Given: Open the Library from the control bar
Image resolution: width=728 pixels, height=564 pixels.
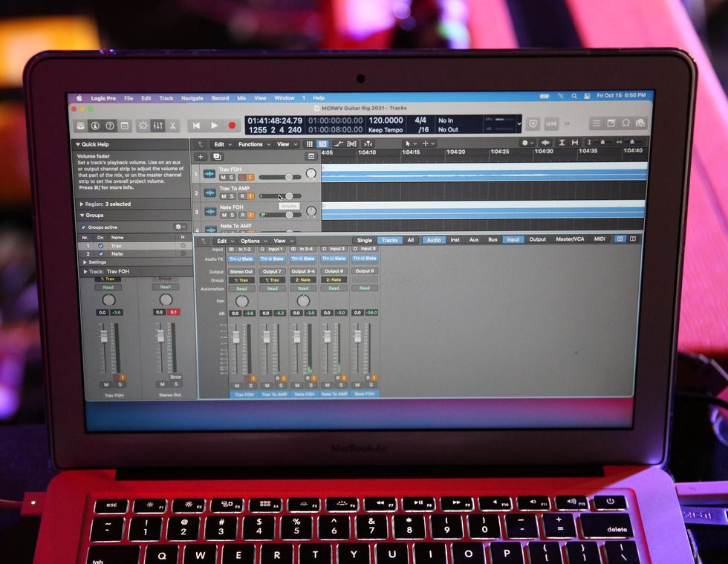Looking at the screenshot, I should click(x=80, y=126).
